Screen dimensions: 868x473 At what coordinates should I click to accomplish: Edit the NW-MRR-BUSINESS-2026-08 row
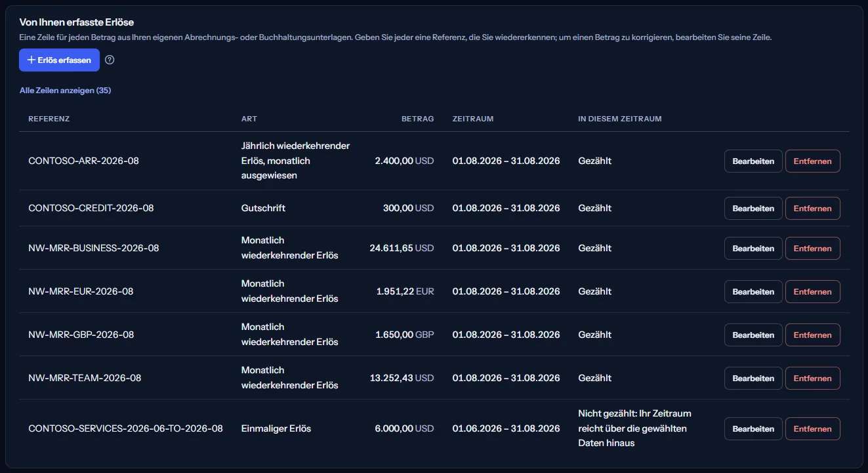pos(753,248)
